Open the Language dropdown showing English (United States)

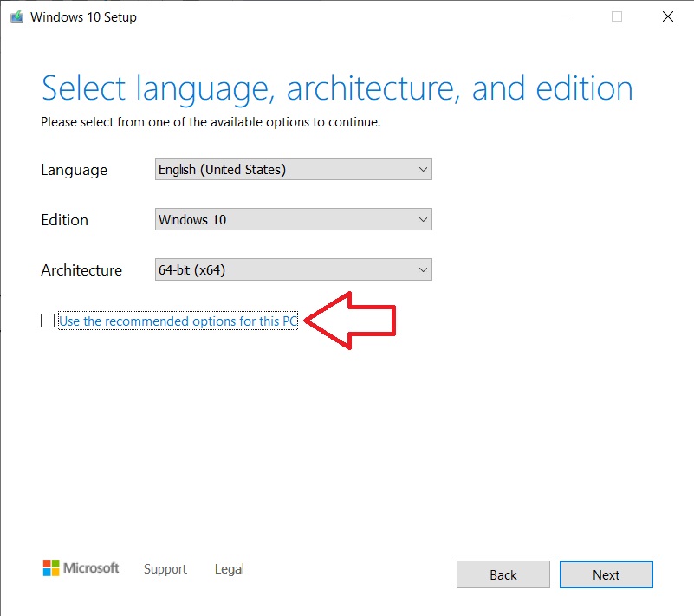click(293, 170)
